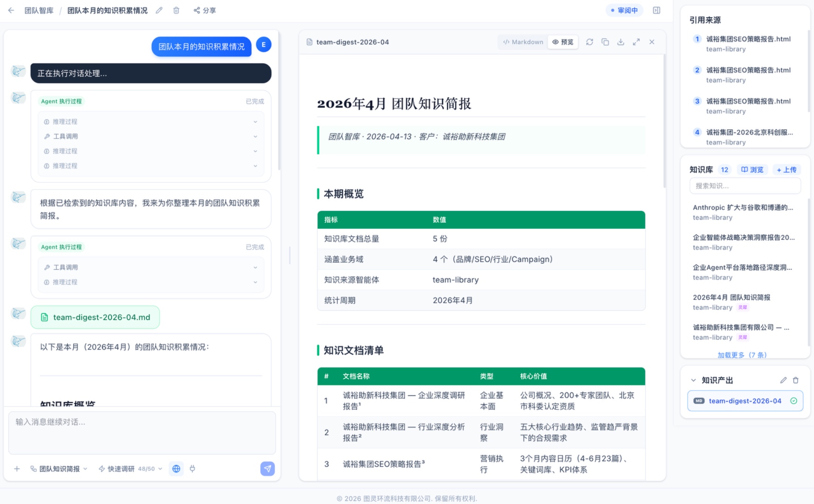The height and width of the screenshot is (504, 814).
Task: Download the team-digest-2026-04 document
Action: (621, 42)
